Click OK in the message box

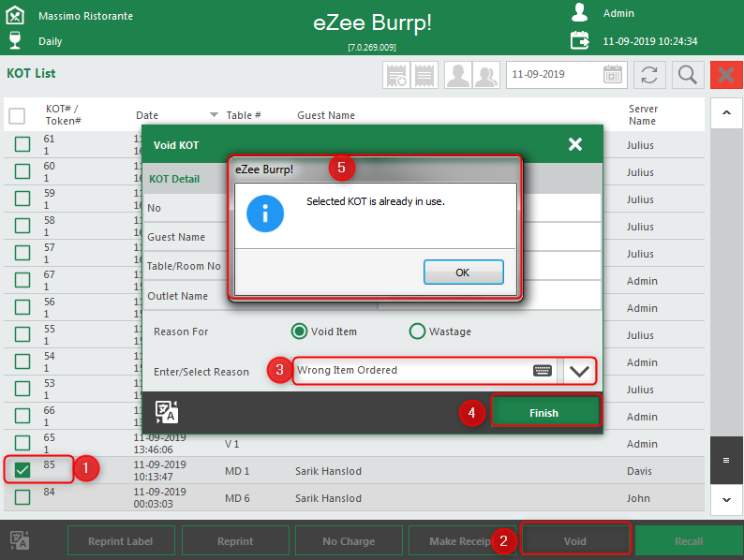463,273
